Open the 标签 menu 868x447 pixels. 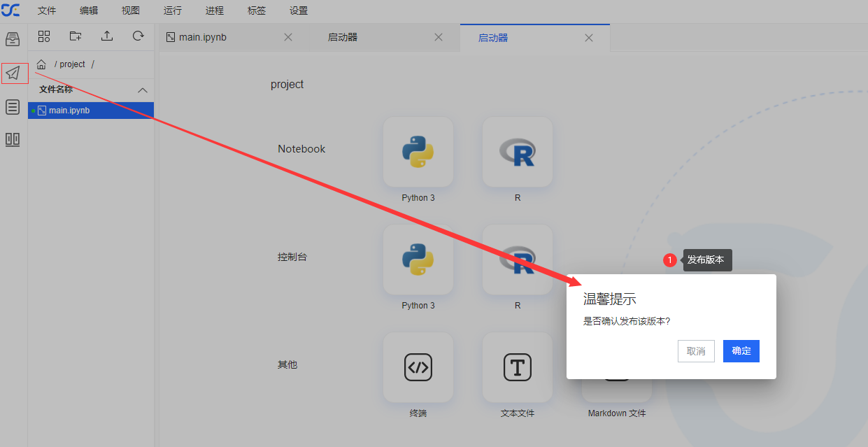coord(257,10)
